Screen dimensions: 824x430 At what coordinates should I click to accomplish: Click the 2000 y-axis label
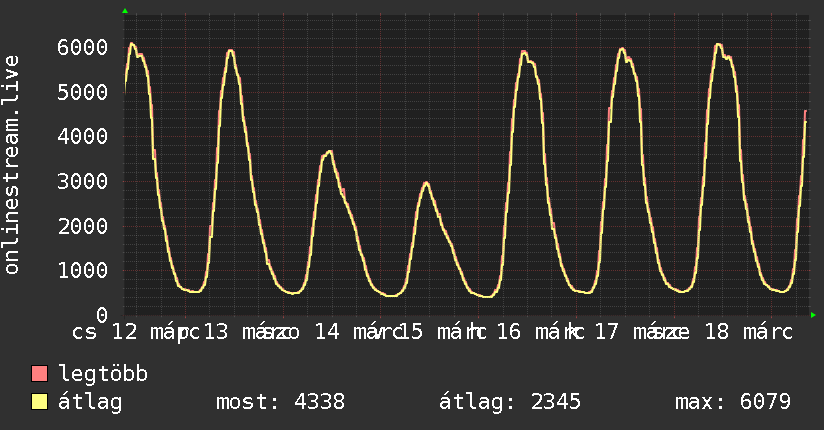[x=83, y=226]
